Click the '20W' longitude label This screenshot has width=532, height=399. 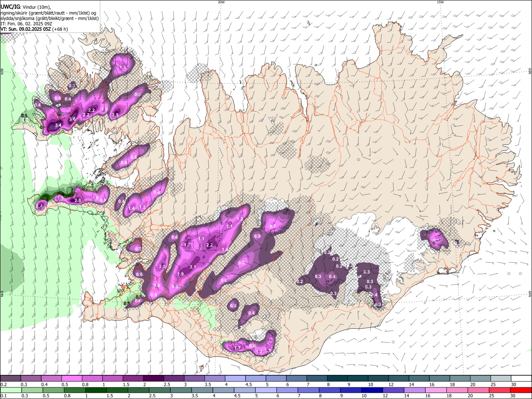221,2
